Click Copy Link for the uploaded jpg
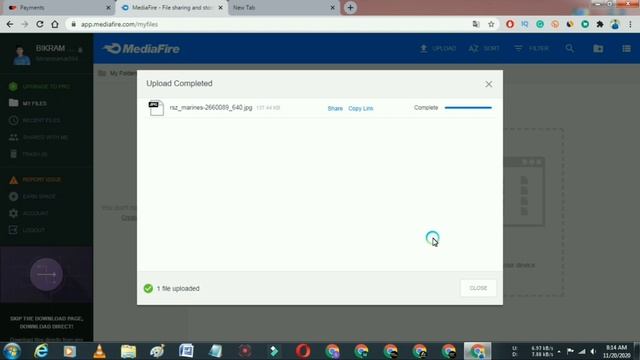Screen dimensions: 640x360 (360, 108)
